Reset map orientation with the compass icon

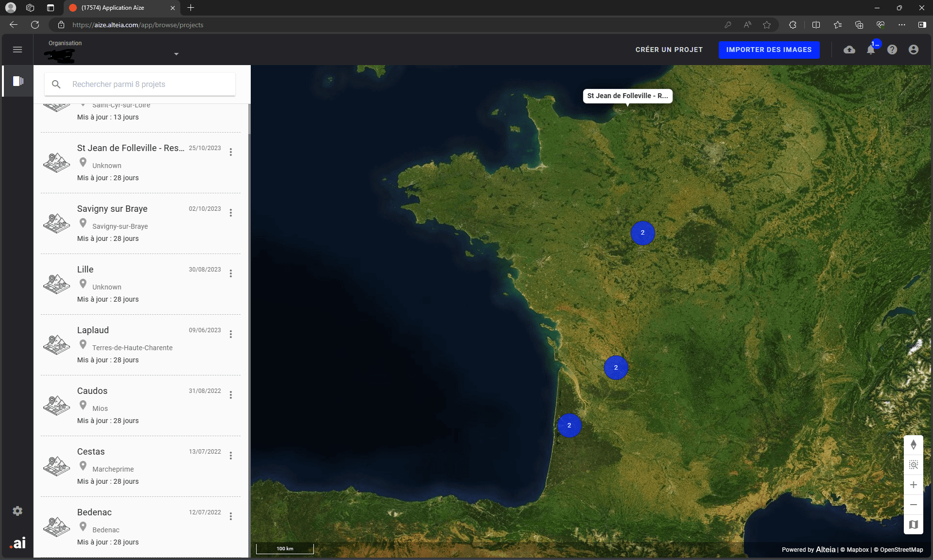tap(914, 444)
